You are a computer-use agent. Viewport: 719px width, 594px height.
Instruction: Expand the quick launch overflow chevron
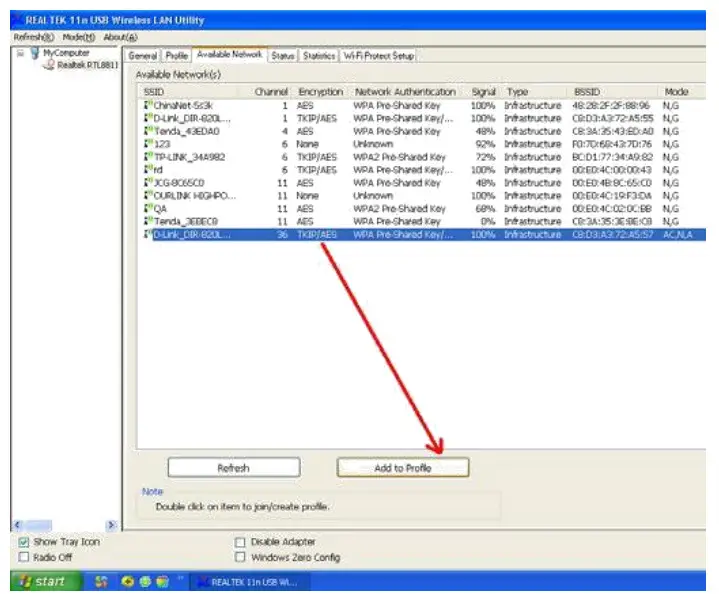(180, 578)
